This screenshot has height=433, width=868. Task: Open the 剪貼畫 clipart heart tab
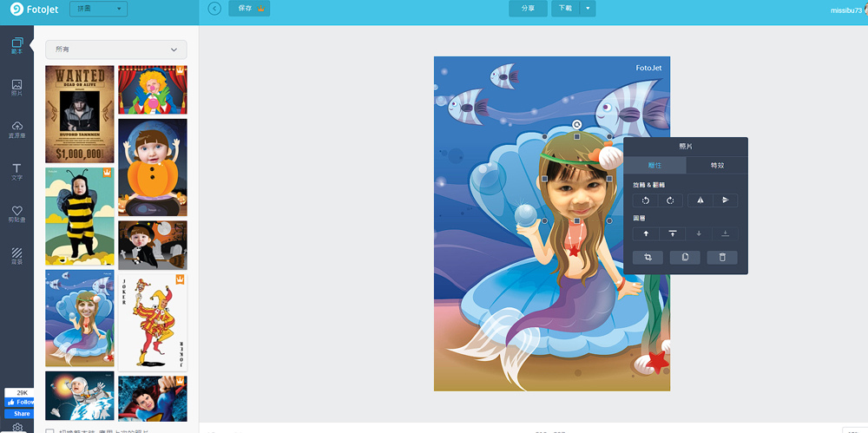click(16, 213)
